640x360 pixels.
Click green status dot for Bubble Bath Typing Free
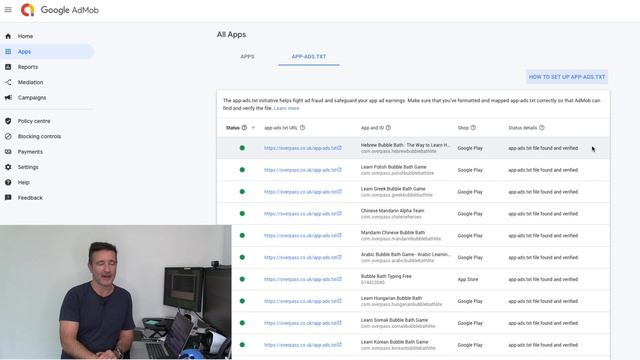(x=242, y=279)
